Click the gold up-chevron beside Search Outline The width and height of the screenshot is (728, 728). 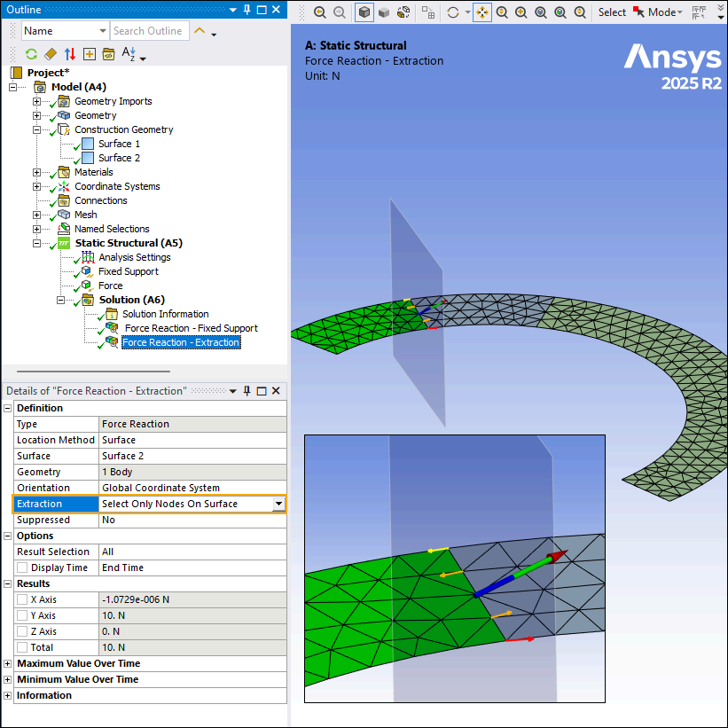(x=200, y=31)
